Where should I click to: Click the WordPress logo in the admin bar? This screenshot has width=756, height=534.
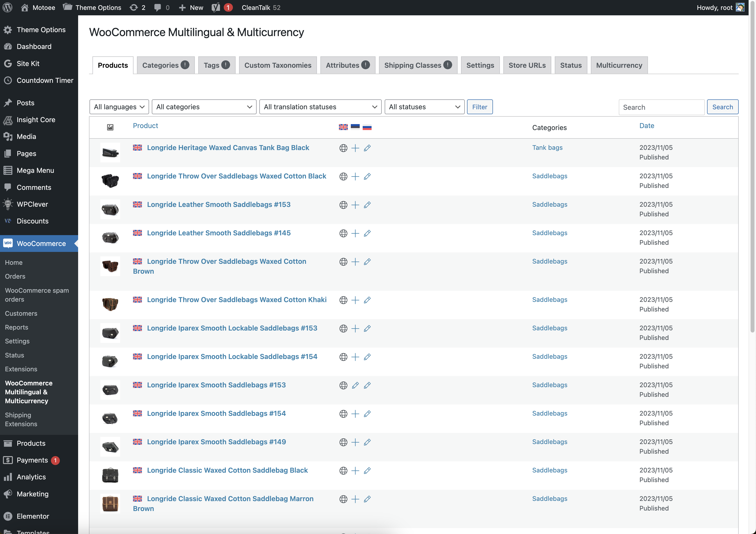(x=8, y=7)
